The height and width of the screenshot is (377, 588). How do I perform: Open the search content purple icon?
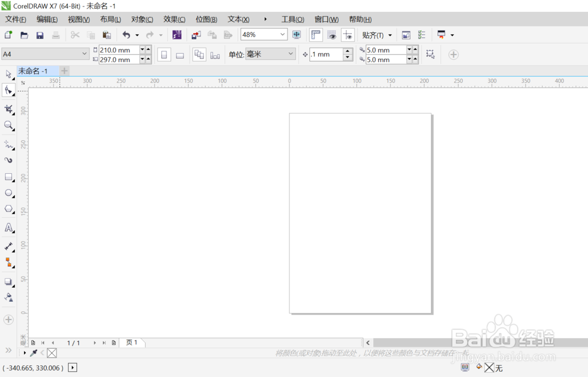pyautogui.click(x=176, y=35)
